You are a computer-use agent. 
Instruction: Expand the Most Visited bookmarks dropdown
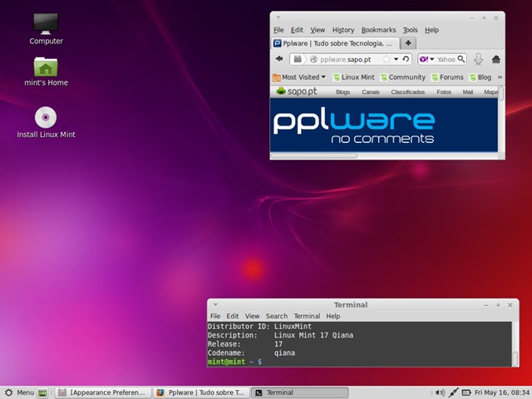(x=299, y=77)
